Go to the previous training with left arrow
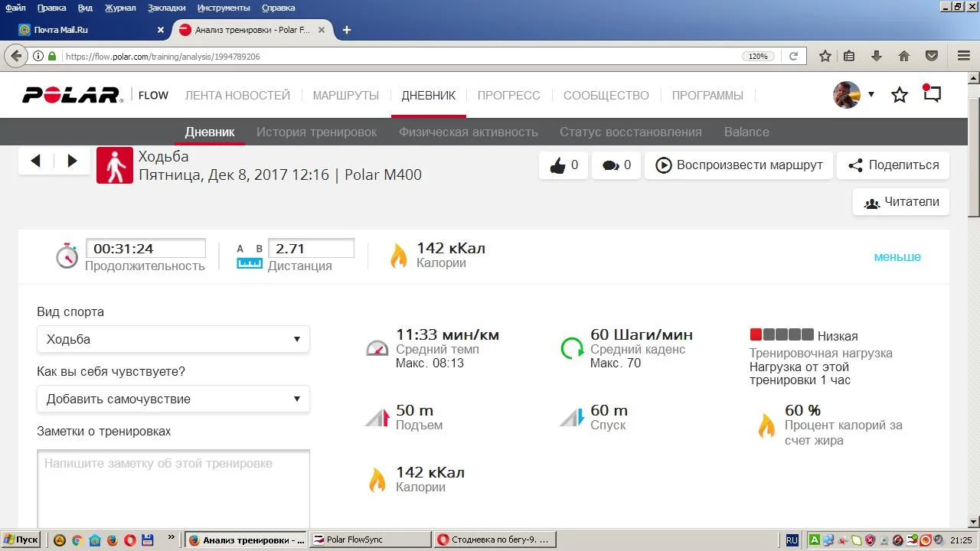 pos(36,161)
